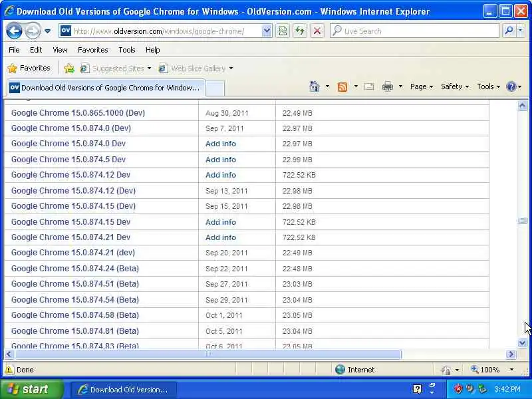This screenshot has width=532, height=399.
Task: Open Google Chrome 15.0.874.15 (Dev) link
Action: 73,206
